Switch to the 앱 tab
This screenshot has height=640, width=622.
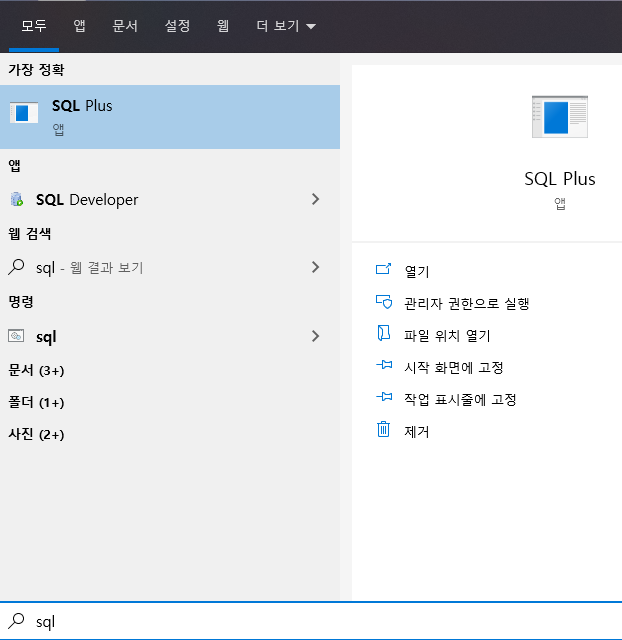tap(79, 26)
